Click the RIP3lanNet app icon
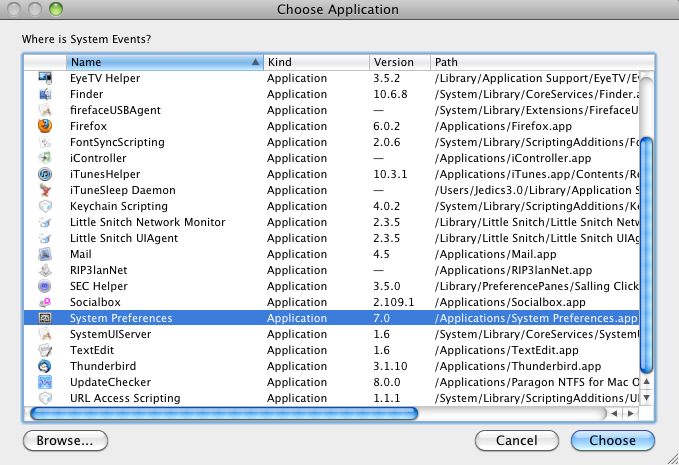Screen dimensions: 679x465 (45, 270)
